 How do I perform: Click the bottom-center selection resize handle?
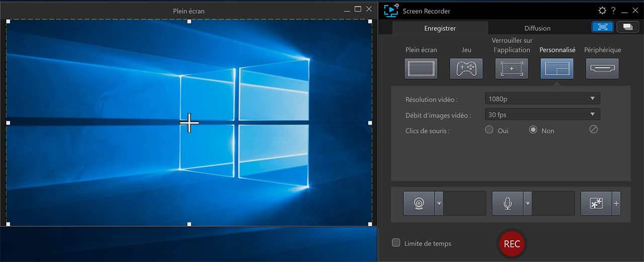pyautogui.click(x=189, y=224)
